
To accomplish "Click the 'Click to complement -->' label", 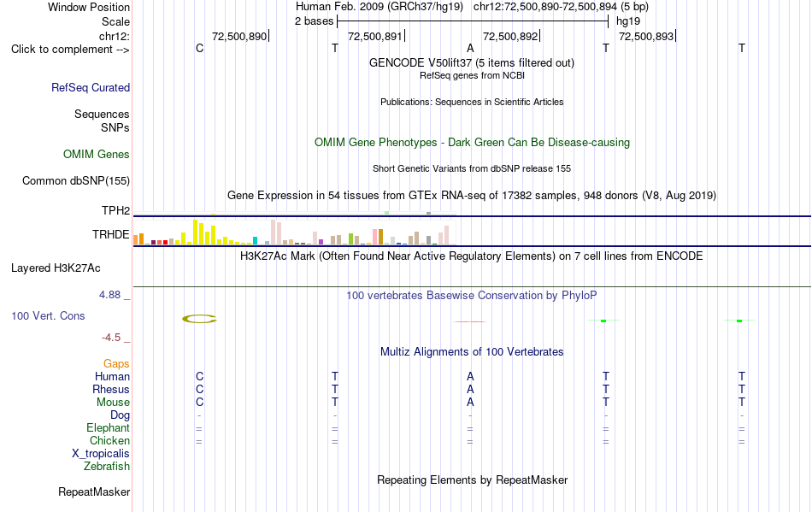I will click(70, 50).
